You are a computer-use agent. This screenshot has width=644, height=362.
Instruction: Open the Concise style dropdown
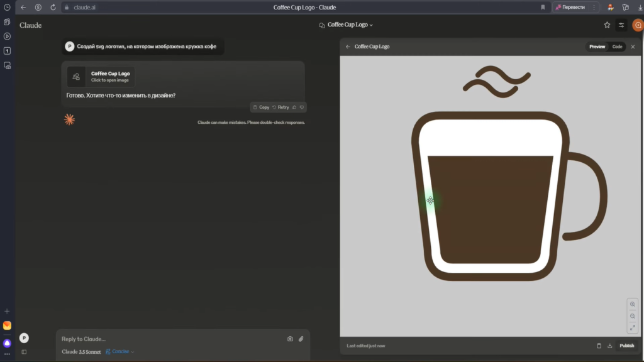pos(120,352)
